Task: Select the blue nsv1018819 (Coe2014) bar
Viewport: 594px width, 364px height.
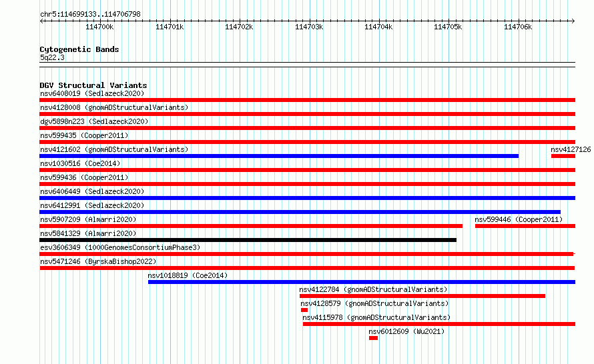Action: (x=362, y=282)
